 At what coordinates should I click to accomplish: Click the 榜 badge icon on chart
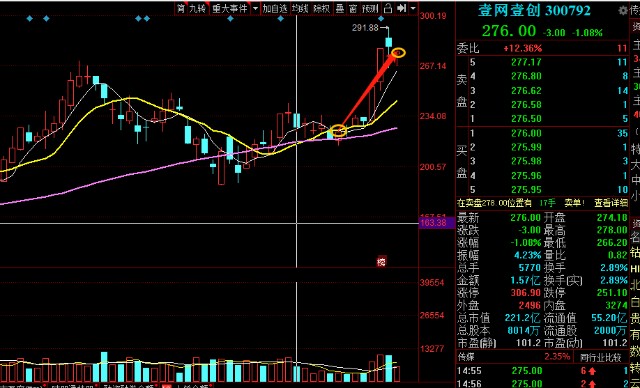[x=381, y=262]
